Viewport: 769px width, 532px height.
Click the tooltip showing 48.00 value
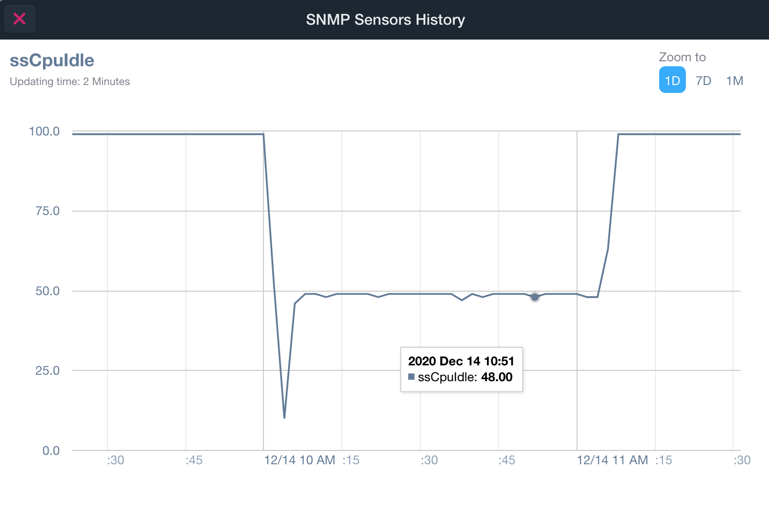(461, 369)
